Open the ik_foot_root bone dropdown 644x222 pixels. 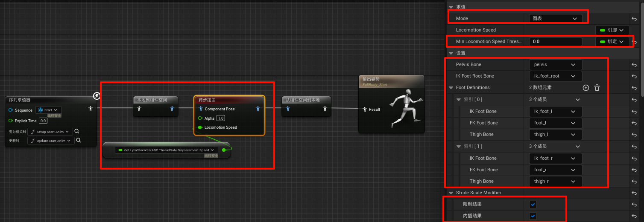point(556,76)
